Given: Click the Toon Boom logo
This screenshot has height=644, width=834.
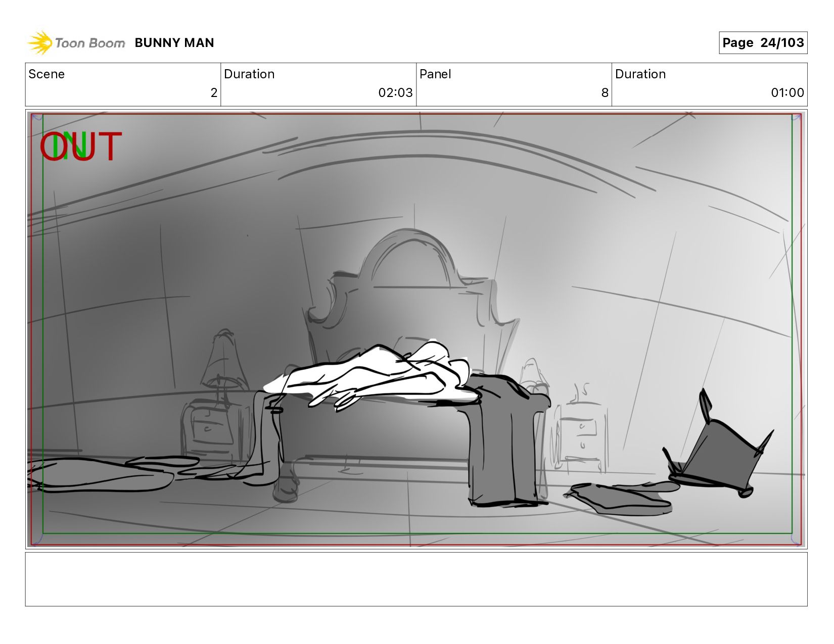Looking at the screenshot, I should tap(76, 43).
